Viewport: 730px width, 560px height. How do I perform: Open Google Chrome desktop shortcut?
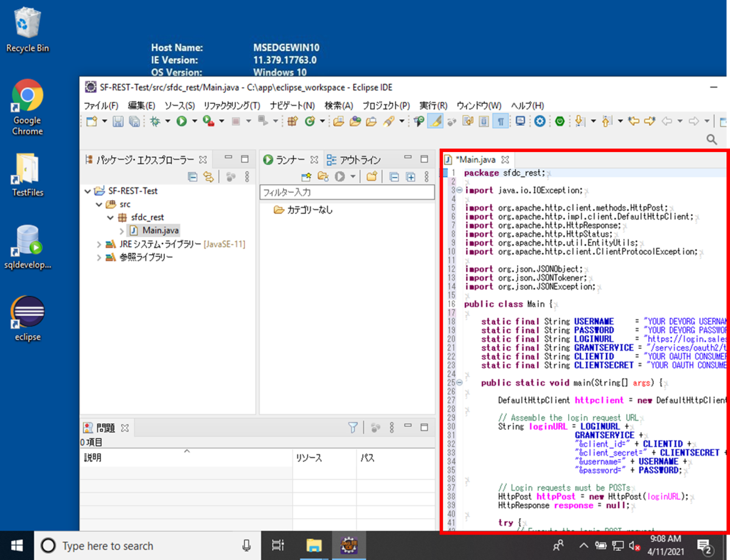[27, 108]
